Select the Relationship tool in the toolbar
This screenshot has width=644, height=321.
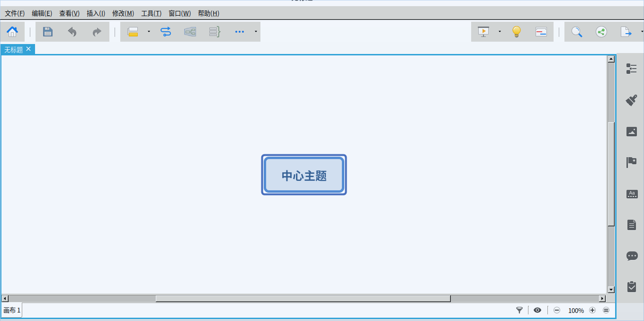pos(166,32)
